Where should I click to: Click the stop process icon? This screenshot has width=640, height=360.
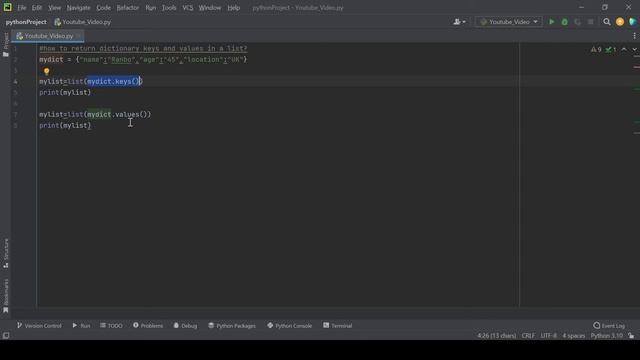[x=591, y=22]
